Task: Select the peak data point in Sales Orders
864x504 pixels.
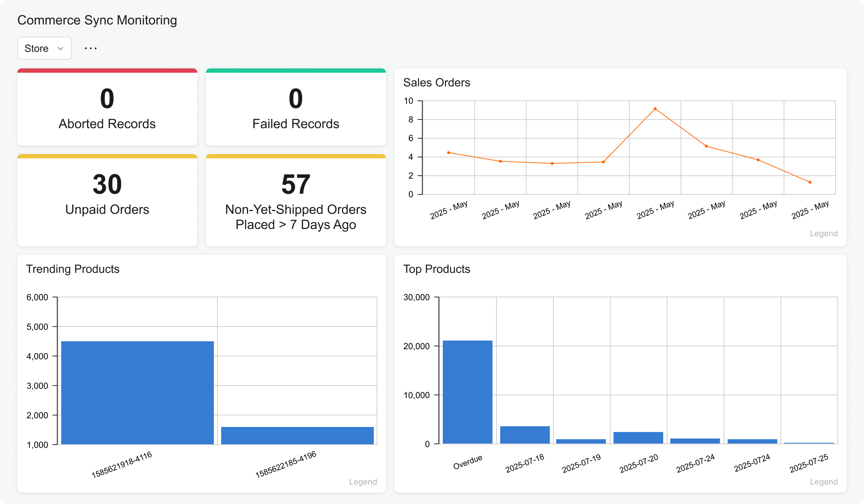Action: coord(654,108)
